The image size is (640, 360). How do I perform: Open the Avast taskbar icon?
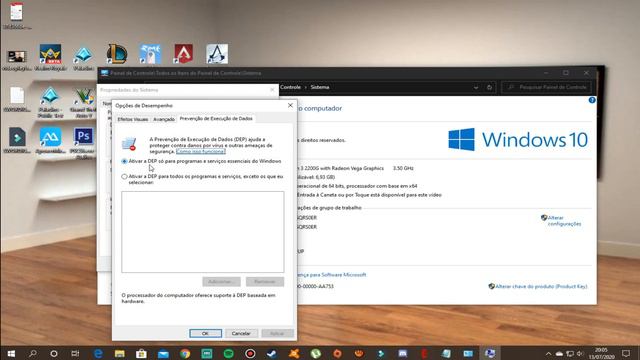294,353
